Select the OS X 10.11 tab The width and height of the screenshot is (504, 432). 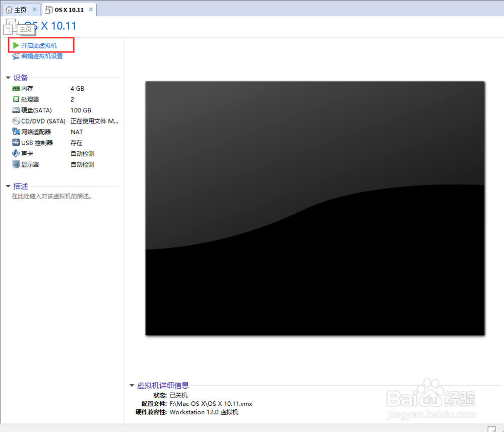[69, 10]
